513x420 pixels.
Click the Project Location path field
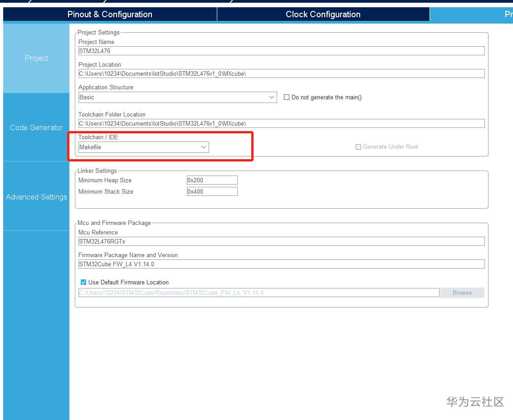tap(281, 73)
